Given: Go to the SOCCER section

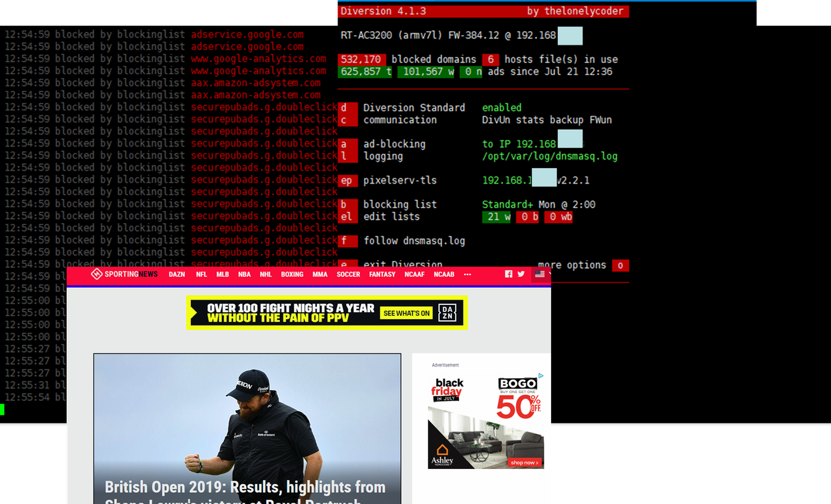Looking at the screenshot, I should click(x=348, y=274).
